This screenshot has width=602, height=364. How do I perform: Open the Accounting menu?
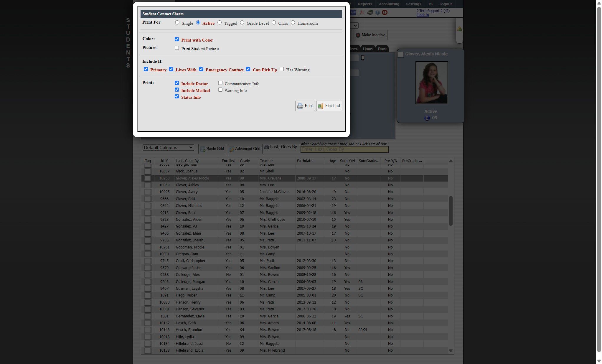click(x=389, y=4)
